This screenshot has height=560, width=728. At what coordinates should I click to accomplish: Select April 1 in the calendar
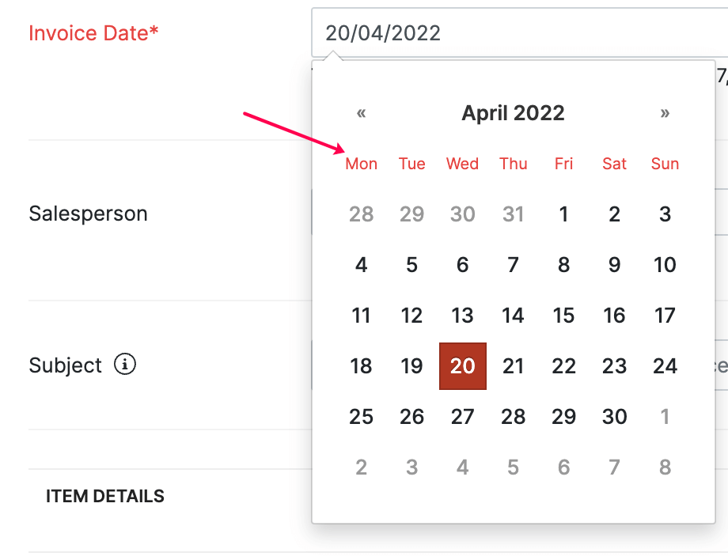563,214
